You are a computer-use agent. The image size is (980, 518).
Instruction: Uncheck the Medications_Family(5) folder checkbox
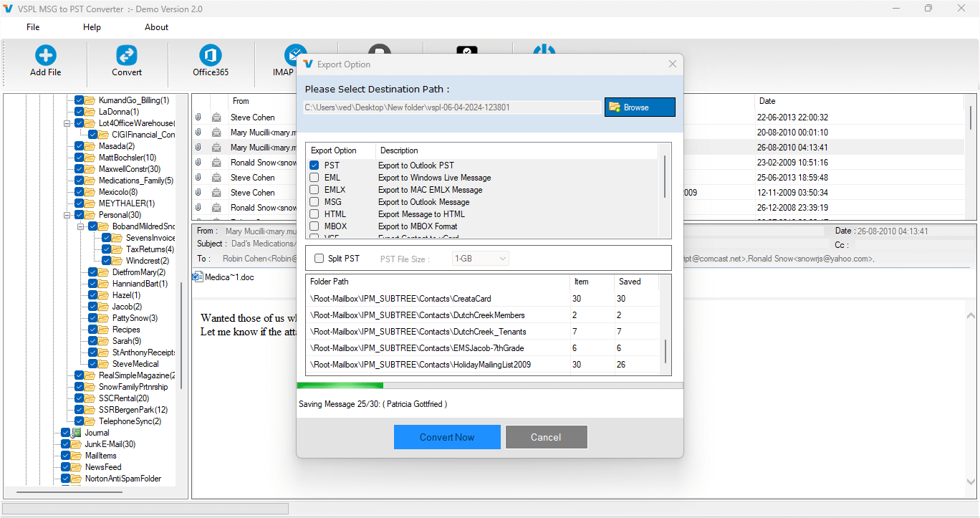pos(80,181)
